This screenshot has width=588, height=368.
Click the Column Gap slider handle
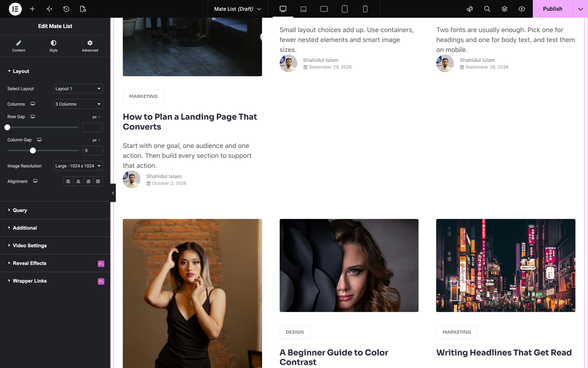click(33, 151)
